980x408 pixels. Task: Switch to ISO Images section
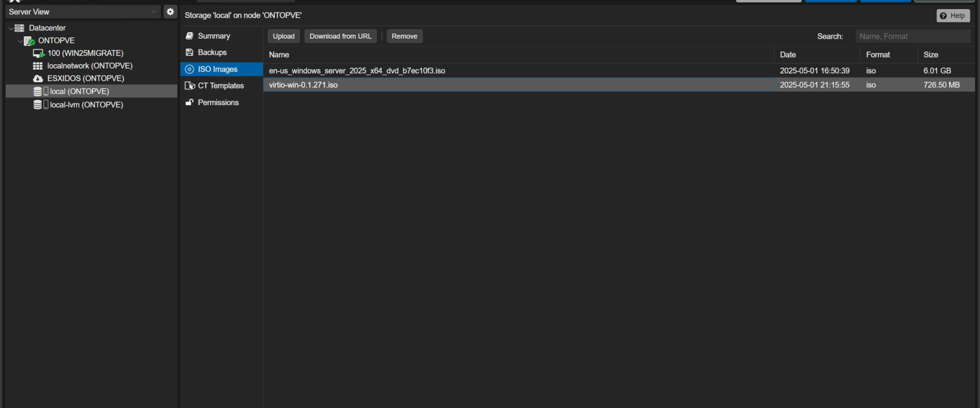coord(222,69)
